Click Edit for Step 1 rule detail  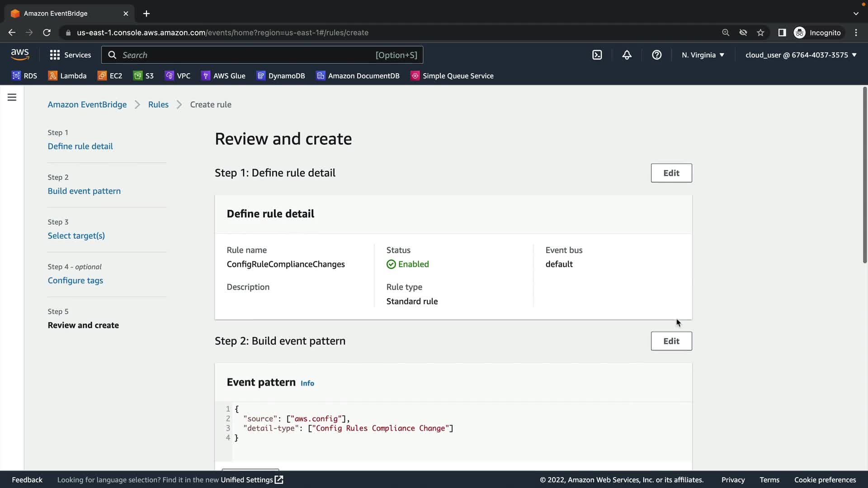(x=671, y=173)
